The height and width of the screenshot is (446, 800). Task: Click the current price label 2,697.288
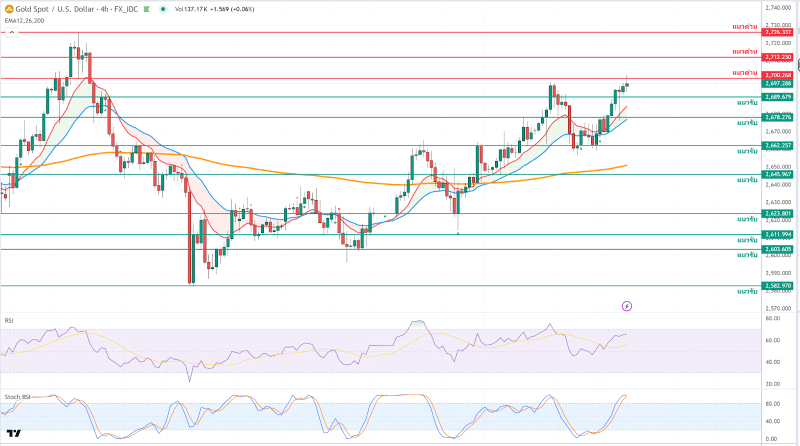[x=778, y=83]
